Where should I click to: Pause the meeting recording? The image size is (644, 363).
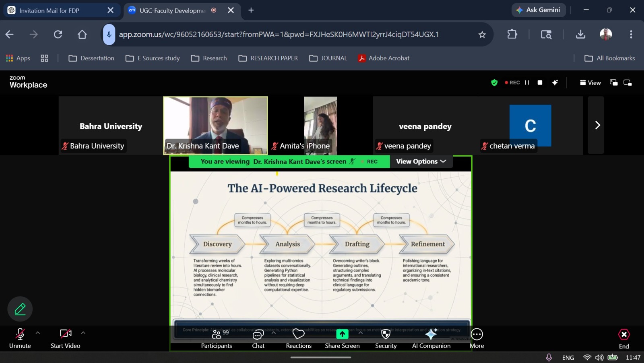(527, 82)
